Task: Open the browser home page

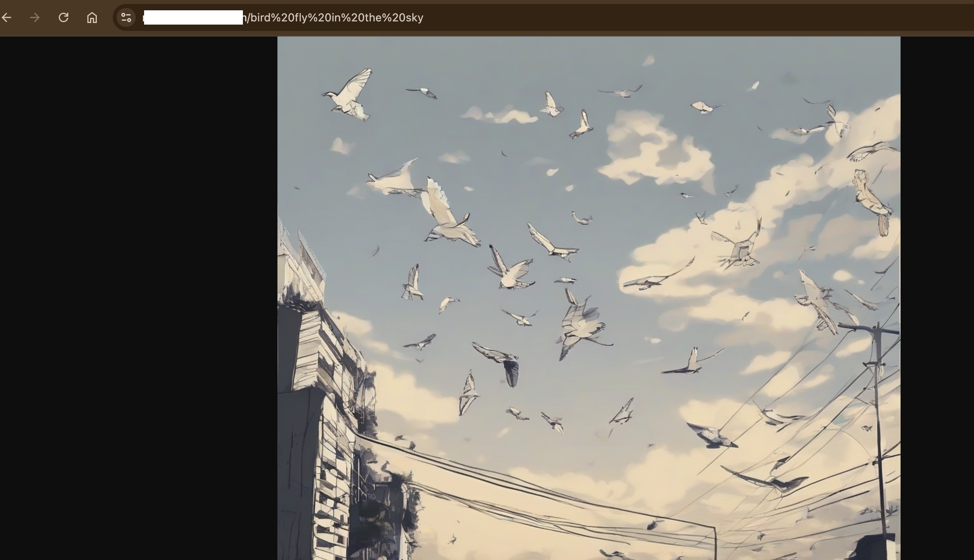Action: [x=92, y=17]
